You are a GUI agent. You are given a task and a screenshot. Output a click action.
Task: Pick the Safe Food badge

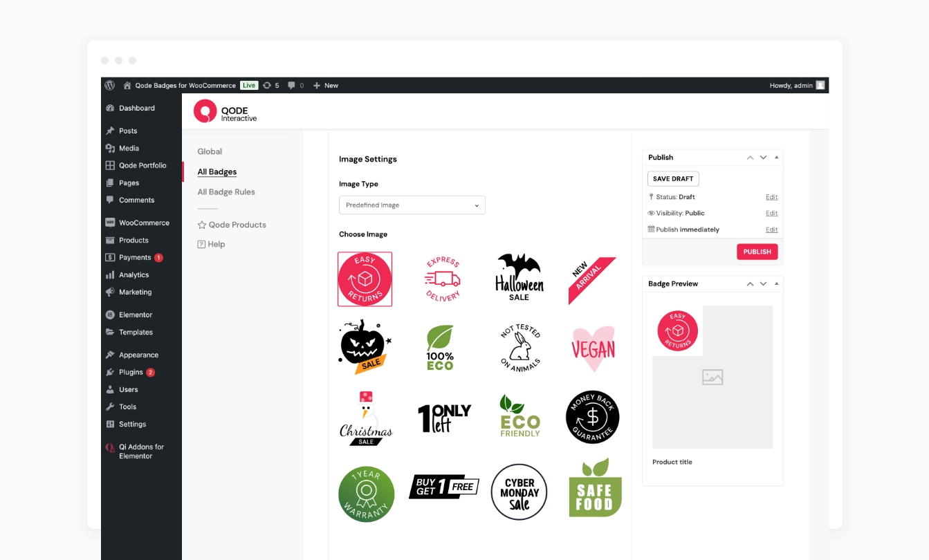tap(595, 487)
